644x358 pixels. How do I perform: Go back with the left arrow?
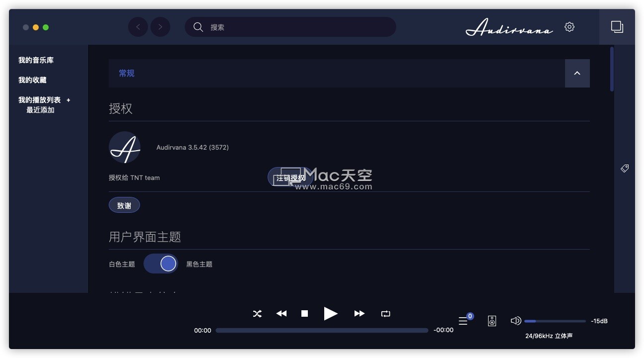click(x=138, y=27)
